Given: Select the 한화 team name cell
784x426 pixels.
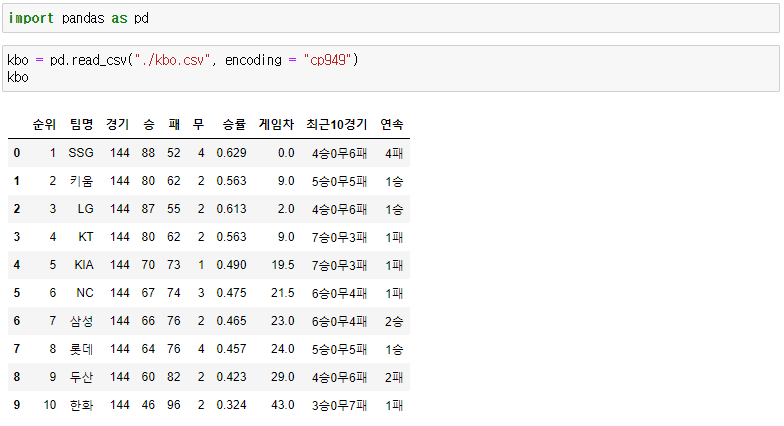Looking at the screenshot, I should coord(82,404).
